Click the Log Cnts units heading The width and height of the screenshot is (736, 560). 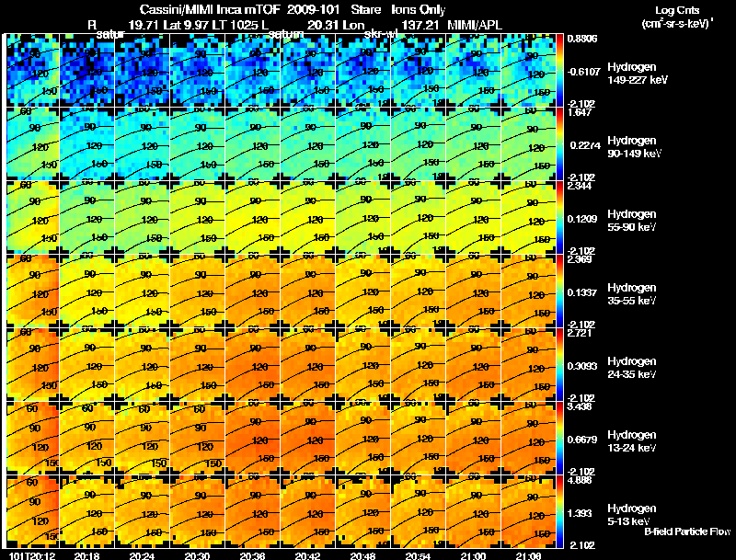coord(677,17)
